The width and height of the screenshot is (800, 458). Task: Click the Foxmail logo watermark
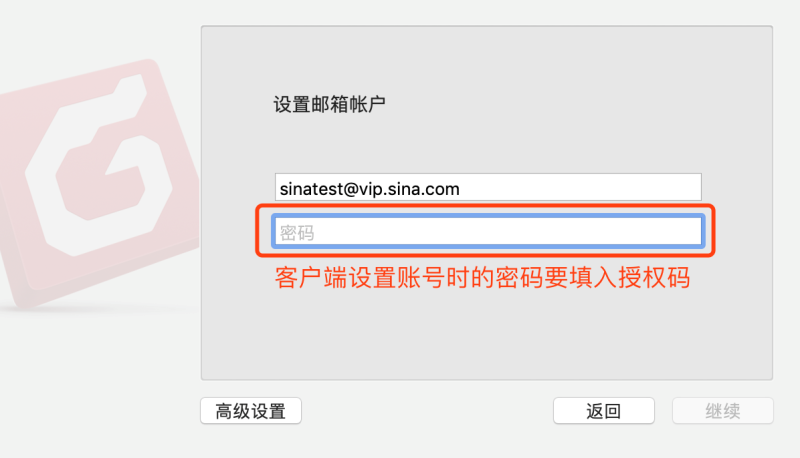point(99,181)
